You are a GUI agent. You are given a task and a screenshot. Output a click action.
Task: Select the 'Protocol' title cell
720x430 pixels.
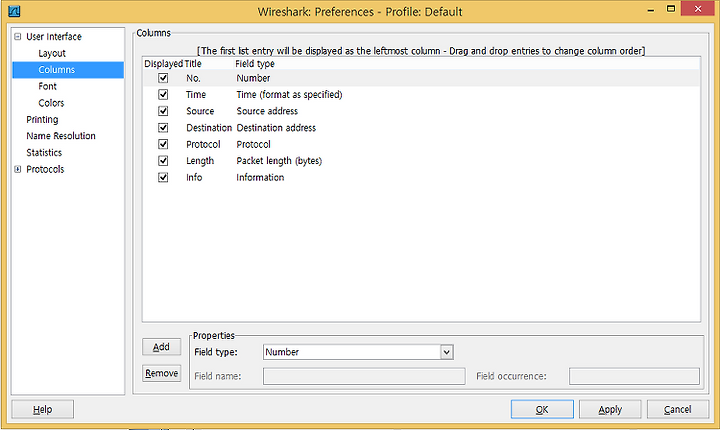click(x=203, y=144)
